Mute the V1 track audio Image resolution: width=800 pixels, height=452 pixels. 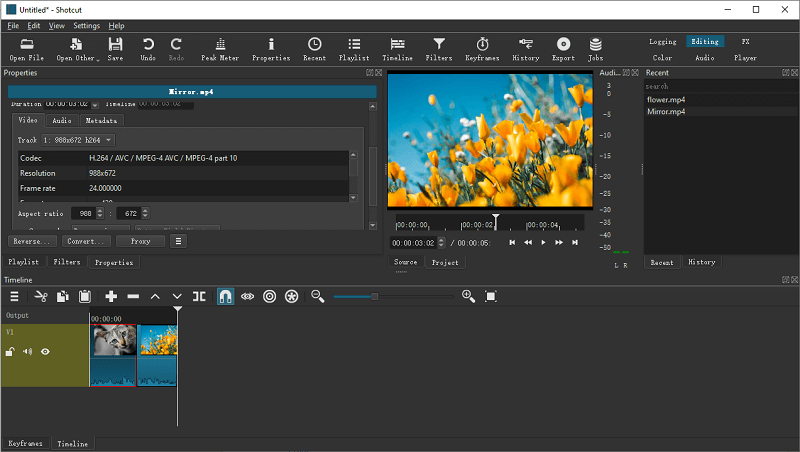point(28,352)
